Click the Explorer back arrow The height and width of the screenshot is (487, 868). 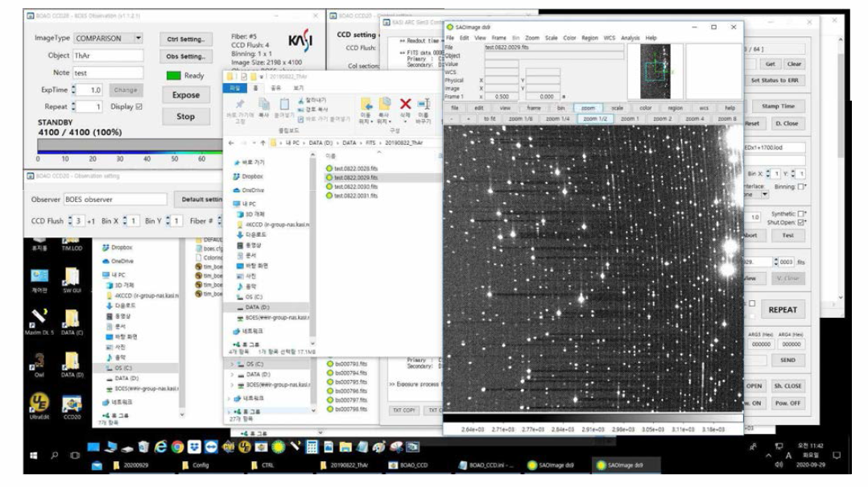231,142
